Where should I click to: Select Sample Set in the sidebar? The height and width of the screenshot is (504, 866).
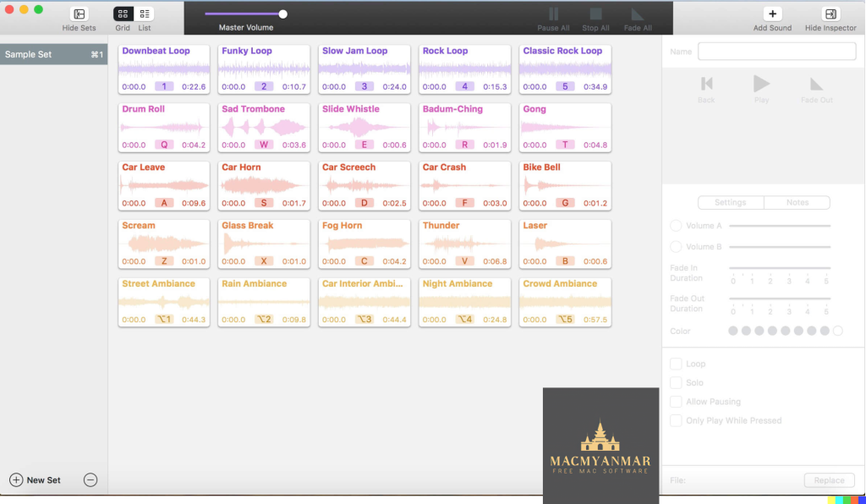tap(53, 55)
